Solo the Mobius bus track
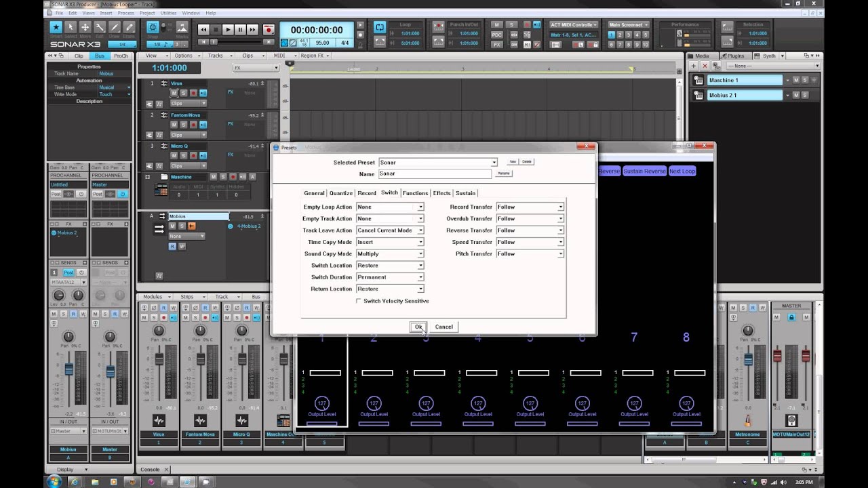The image size is (868, 488). tap(182, 226)
